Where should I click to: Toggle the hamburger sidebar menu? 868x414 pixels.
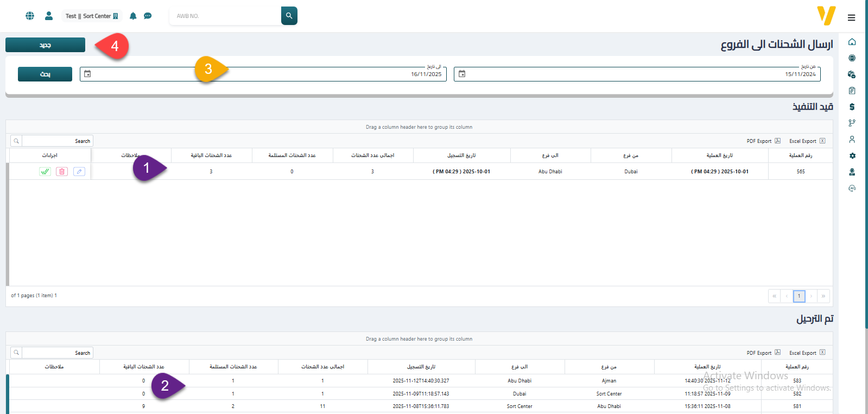tap(851, 18)
